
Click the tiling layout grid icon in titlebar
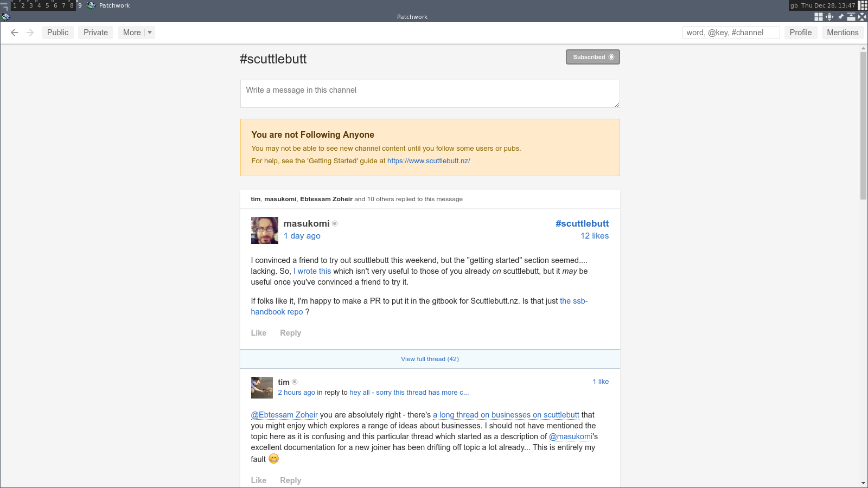point(819,17)
